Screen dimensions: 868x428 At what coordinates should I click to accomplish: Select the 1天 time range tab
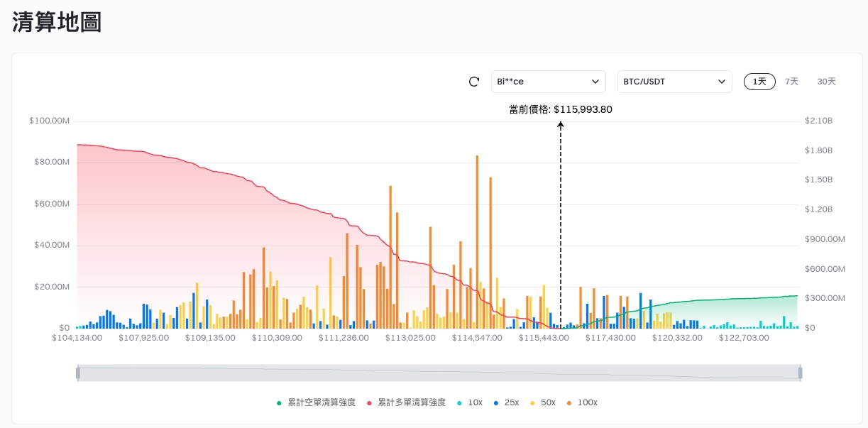pos(759,82)
